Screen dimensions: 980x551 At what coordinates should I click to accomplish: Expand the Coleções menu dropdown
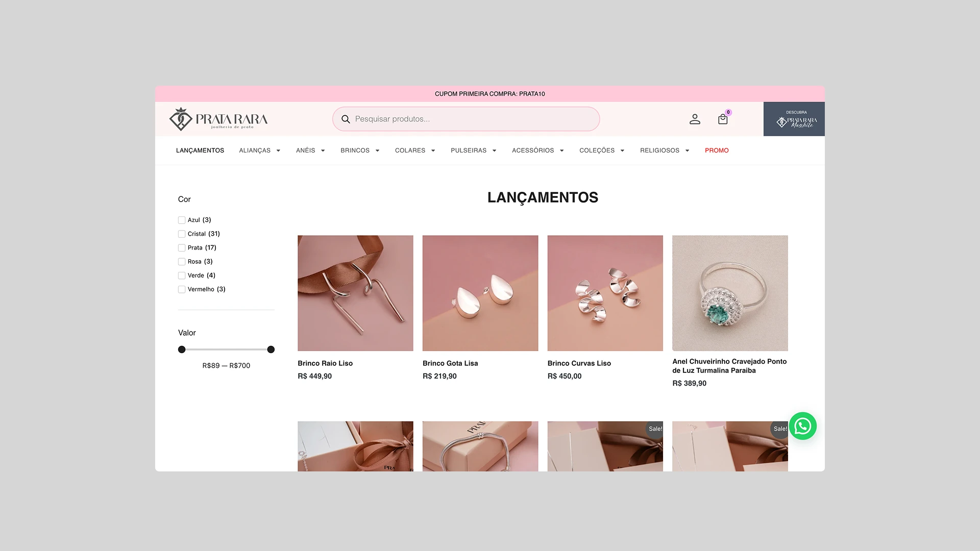[x=602, y=151]
